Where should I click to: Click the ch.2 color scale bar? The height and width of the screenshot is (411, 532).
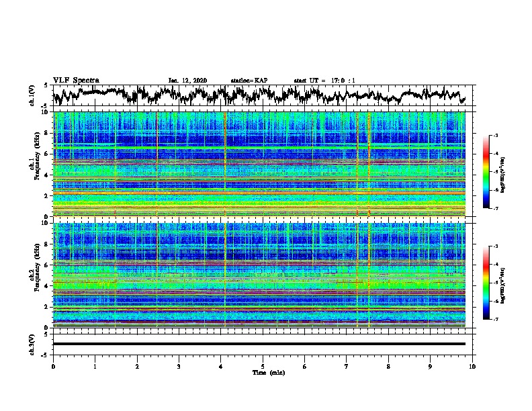(486, 283)
